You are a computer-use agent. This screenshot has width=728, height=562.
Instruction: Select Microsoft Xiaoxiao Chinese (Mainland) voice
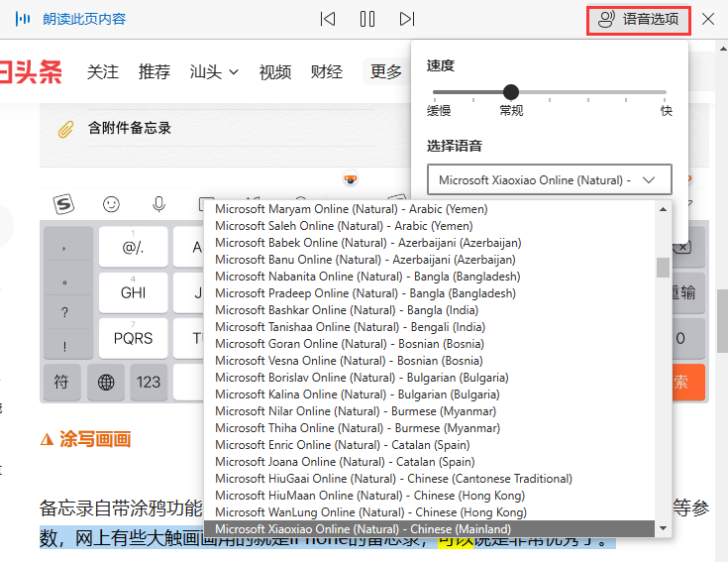430,529
